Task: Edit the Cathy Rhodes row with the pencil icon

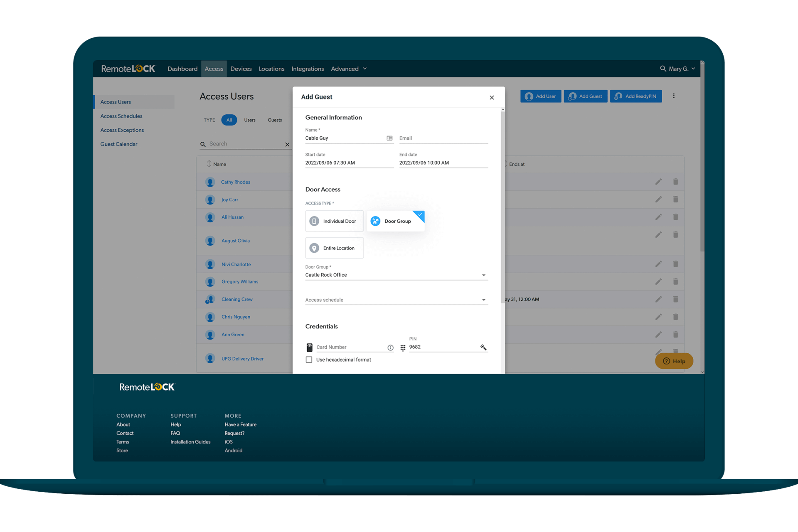Action: coord(658,182)
